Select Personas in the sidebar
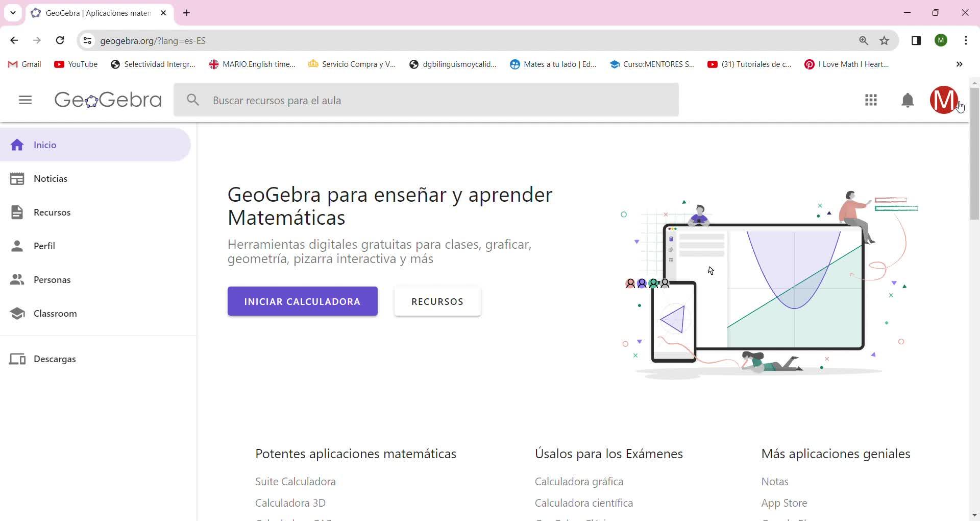Screen dimensions: 980x521 click(95, 280)
